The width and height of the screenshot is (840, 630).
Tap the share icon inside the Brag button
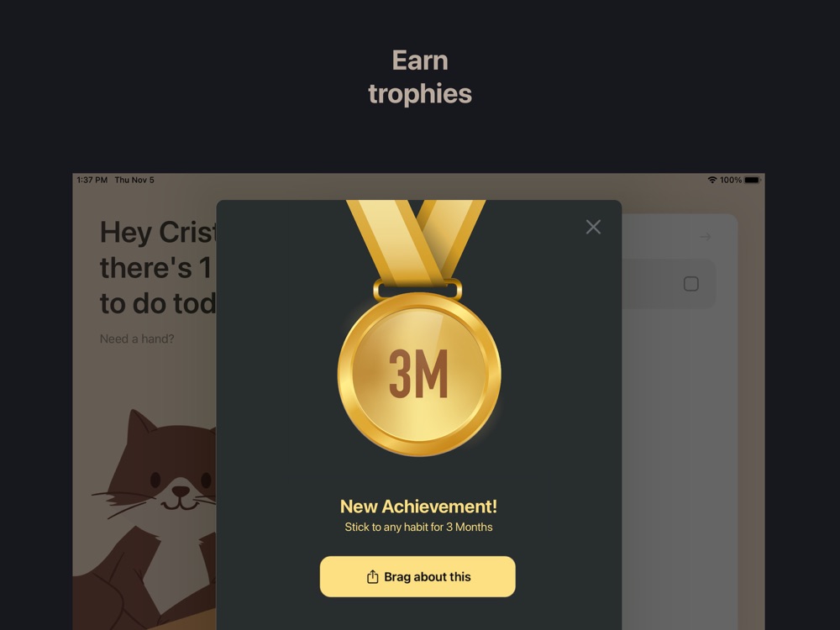372,576
